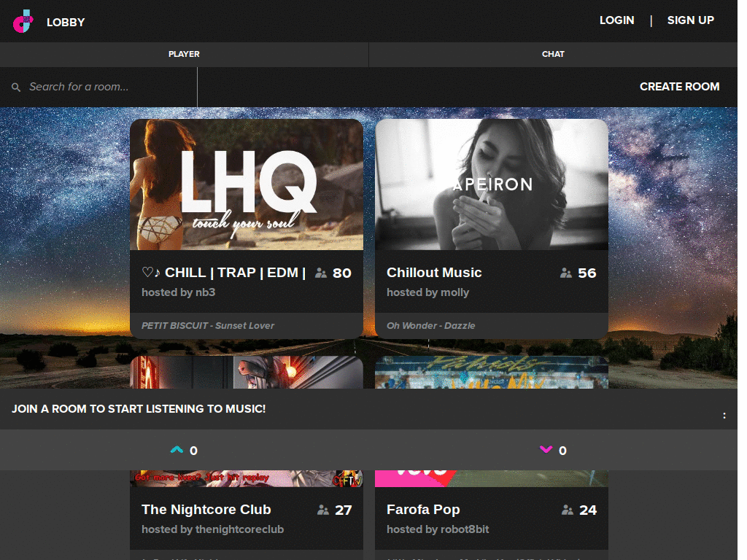The width and height of the screenshot is (747, 560).
Task: Click the Dubtrack logo icon
Action: click(x=22, y=22)
